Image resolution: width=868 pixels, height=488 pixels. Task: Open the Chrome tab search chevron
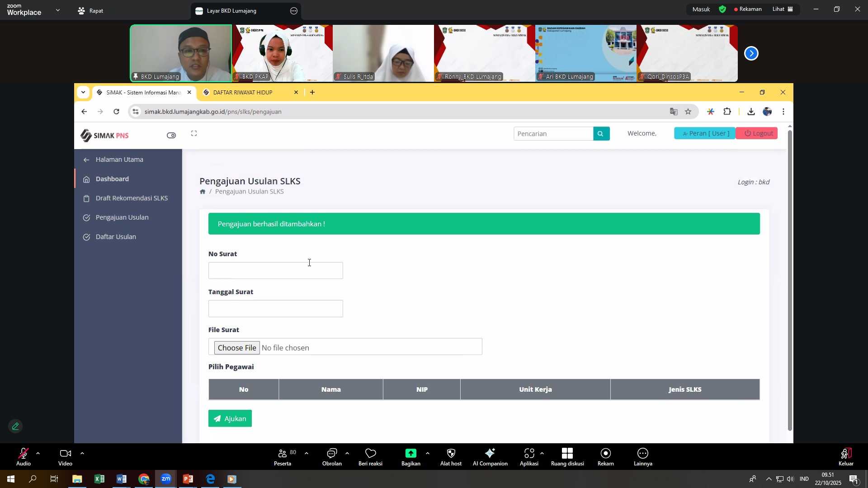click(83, 93)
